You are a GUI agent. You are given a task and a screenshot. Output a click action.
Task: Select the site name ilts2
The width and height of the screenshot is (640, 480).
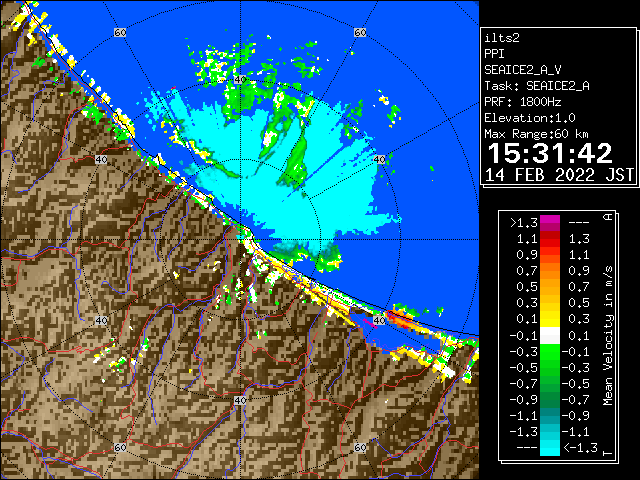502,38
